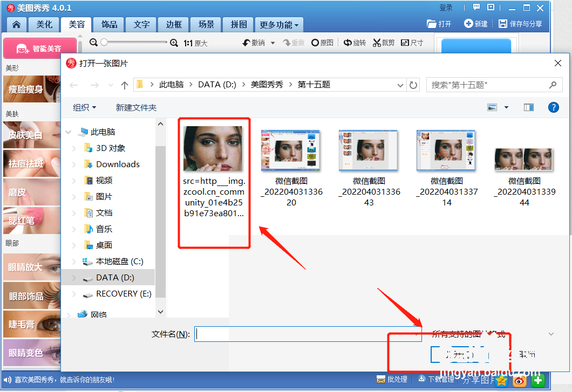The width and height of the screenshot is (572, 392).
Task: Switch to the 饰品 tab
Action: (109, 24)
